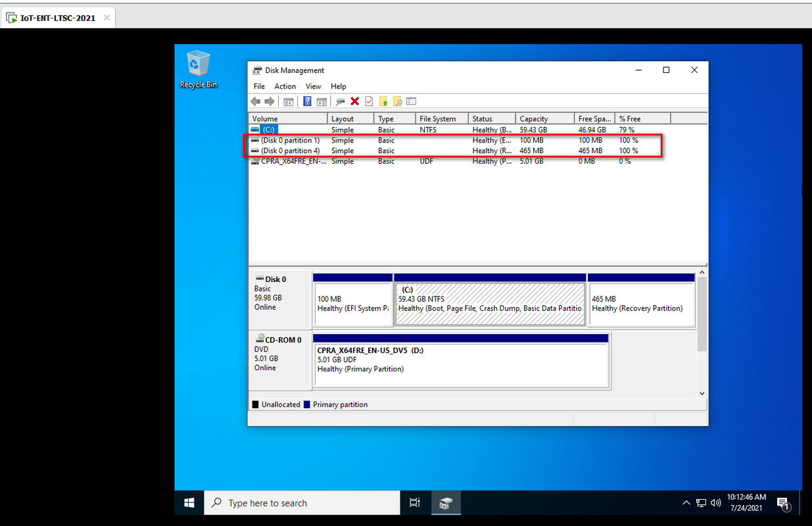Sort by the Free Space column header
This screenshot has height=526, width=812.
[594, 118]
